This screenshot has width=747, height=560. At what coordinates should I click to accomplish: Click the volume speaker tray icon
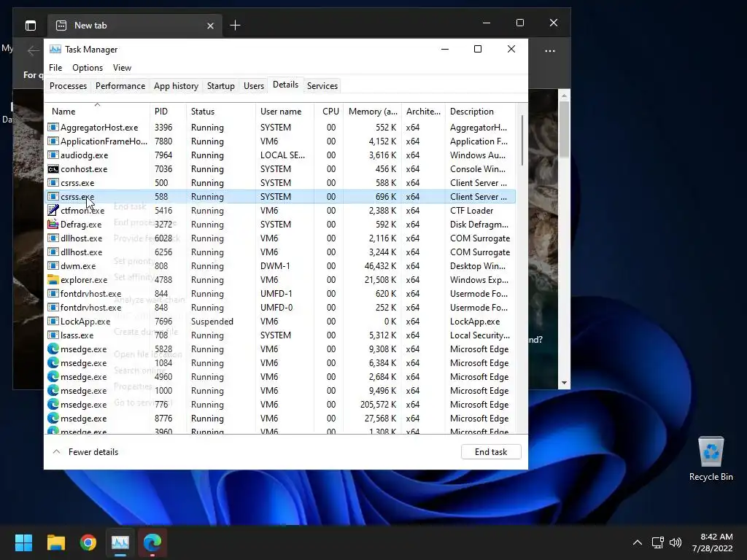pos(675,542)
